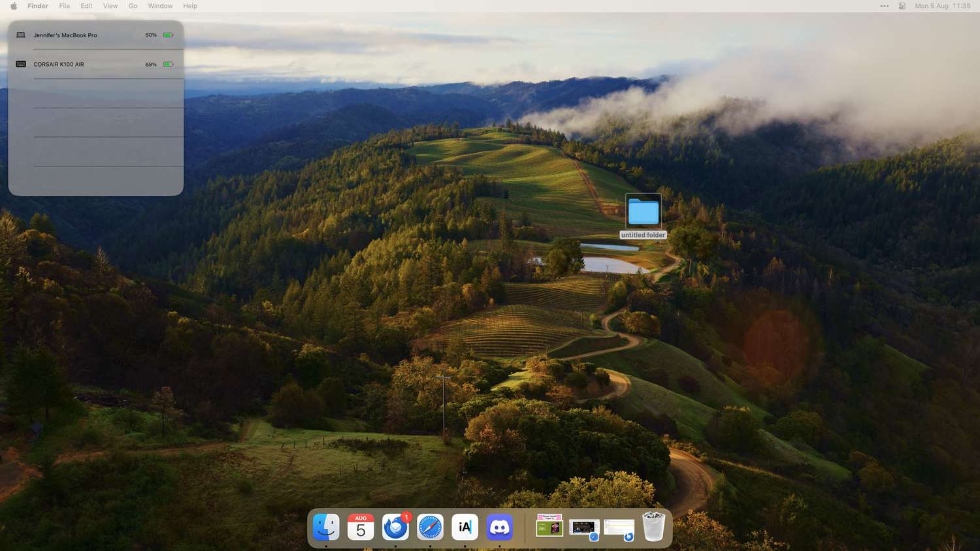Open the View menu
The width and height of the screenshot is (980, 551).
pyautogui.click(x=110, y=6)
